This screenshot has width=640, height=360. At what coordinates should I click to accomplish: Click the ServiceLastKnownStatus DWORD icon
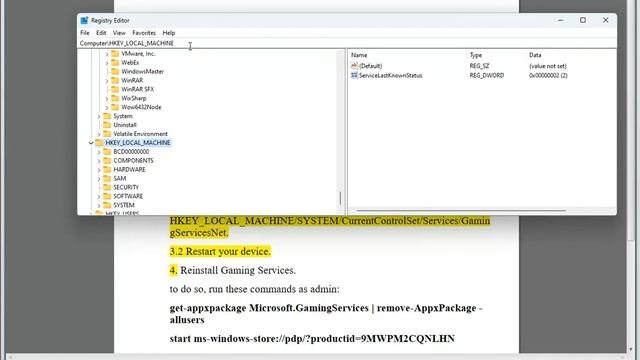(354, 76)
